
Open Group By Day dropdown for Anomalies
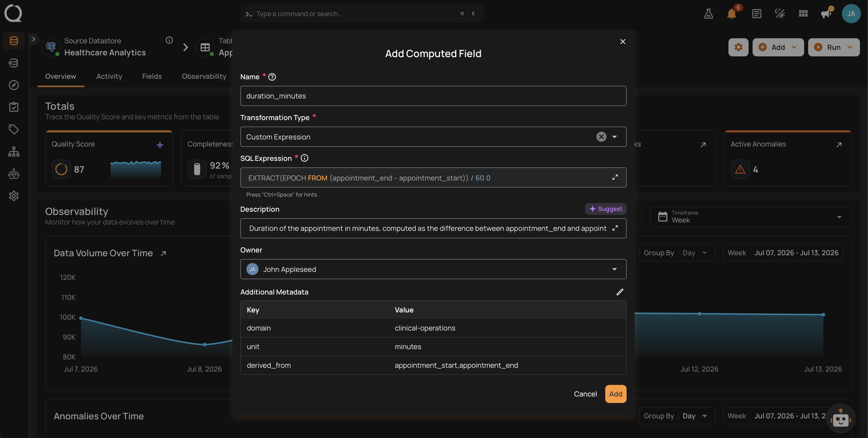(x=677, y=416)
